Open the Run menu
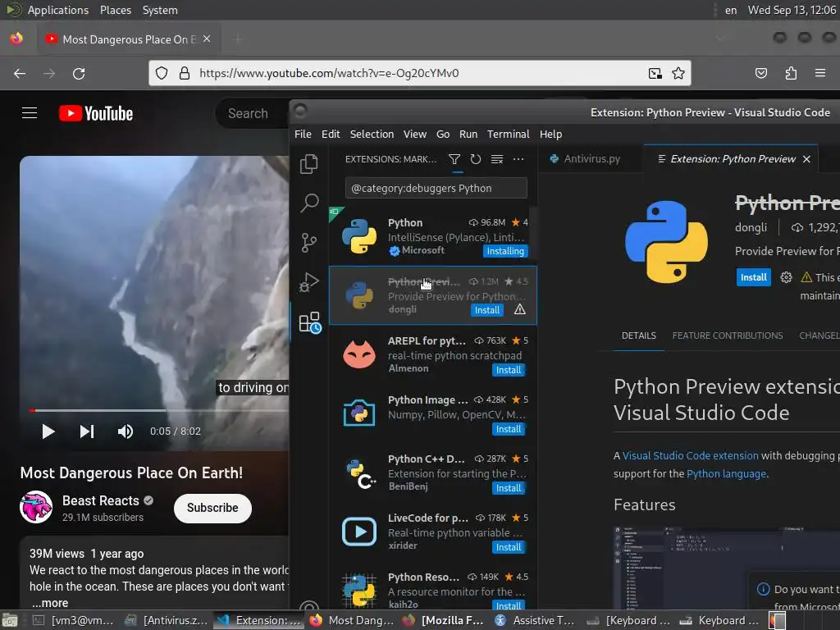This screenshot has height=630, width=840. [x=468, y=134]
